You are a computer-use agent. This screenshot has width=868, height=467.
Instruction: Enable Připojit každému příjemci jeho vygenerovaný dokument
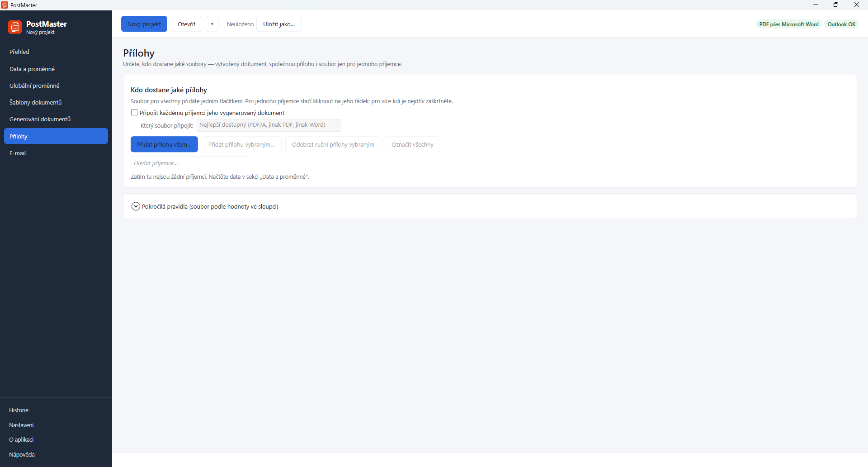pyautogui.click(x=134, y=113)
